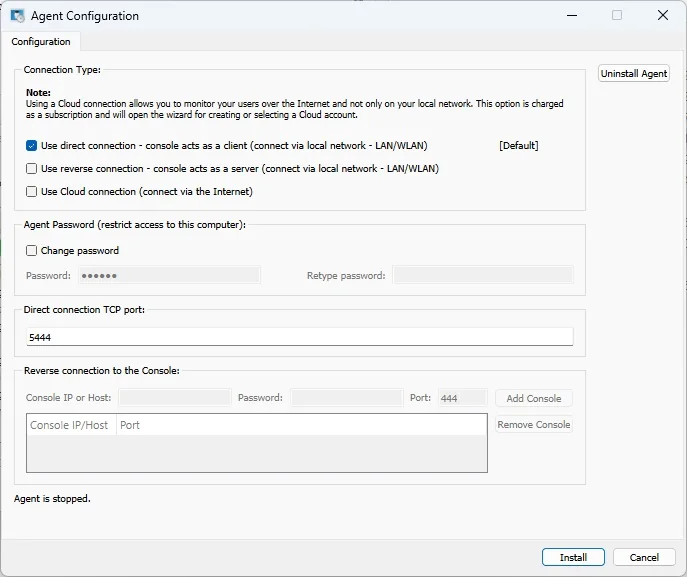Click the 'Agent is stopped.' status text
Screen dimensions: 687x577
click(52, 499)
